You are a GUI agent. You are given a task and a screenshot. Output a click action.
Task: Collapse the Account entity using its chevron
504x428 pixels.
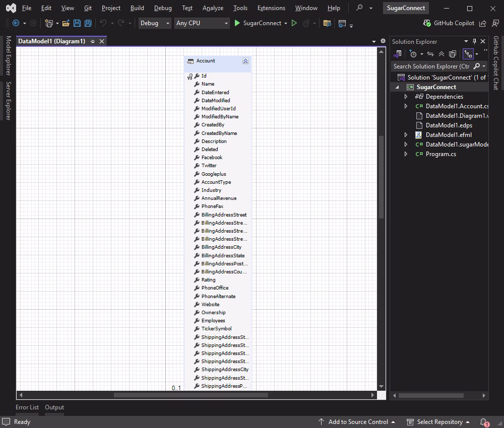[x=245, y=60]
